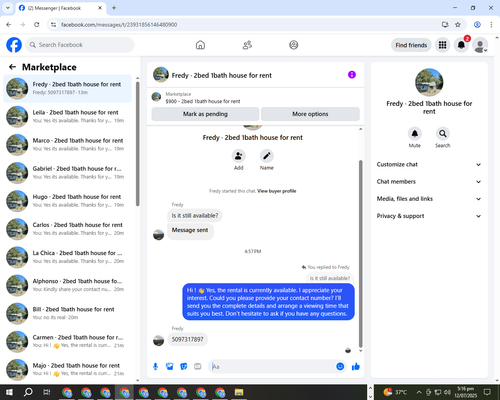Open the Home feed icon
The image size is (500, 400).
click(200, 45)
